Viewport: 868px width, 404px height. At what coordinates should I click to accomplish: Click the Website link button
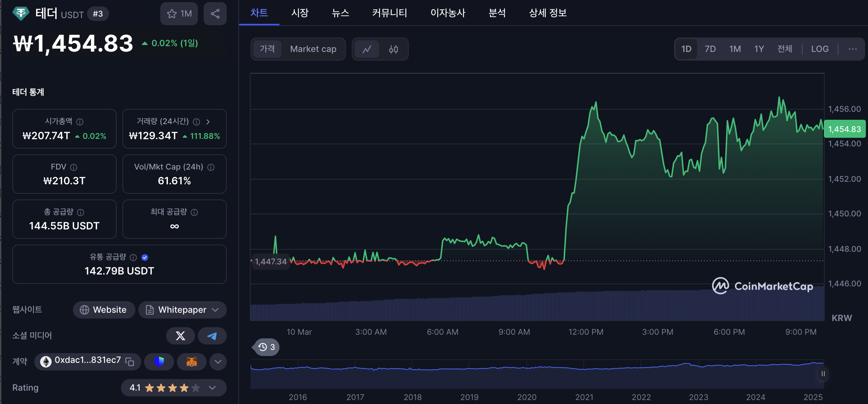pos(104,310)
